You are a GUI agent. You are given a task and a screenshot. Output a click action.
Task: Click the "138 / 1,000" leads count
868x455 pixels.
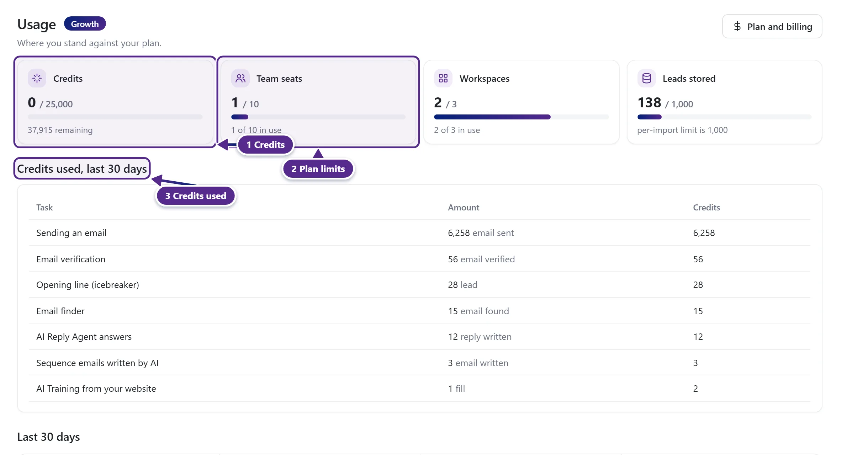tap(665, 103)
